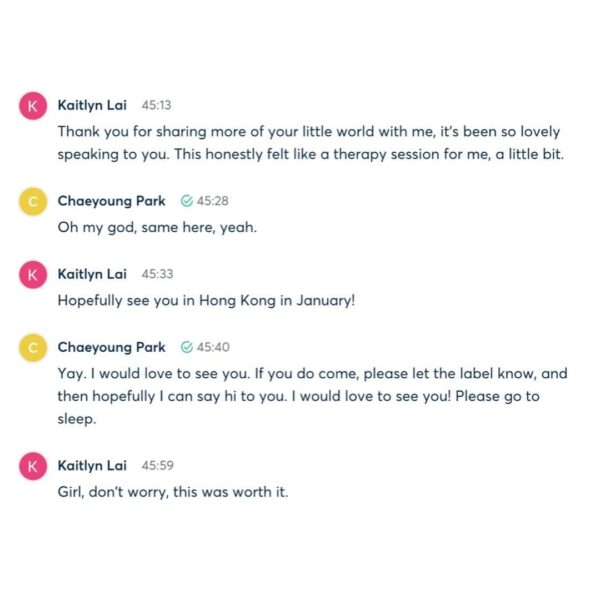Image resolution: width=600 pixels, height=600 pixels.
Task: Click Kaitlyn Lai's avatar beside the 45:59 message
Action: tap(34, 467)
